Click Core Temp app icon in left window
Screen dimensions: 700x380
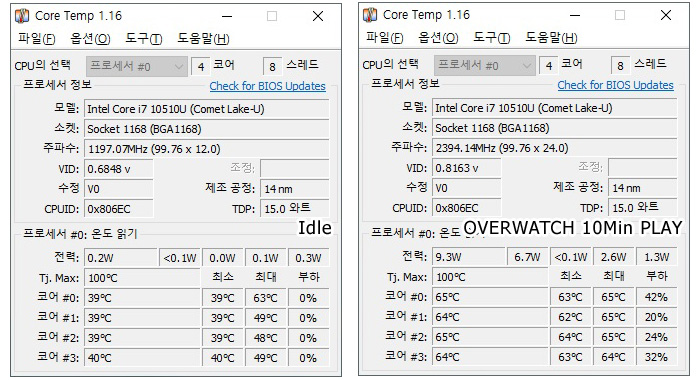point(22,16)
